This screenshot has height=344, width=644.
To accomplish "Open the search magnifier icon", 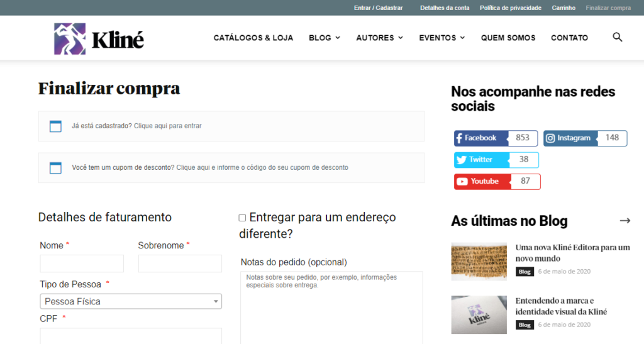I will [x=617, y=37].
